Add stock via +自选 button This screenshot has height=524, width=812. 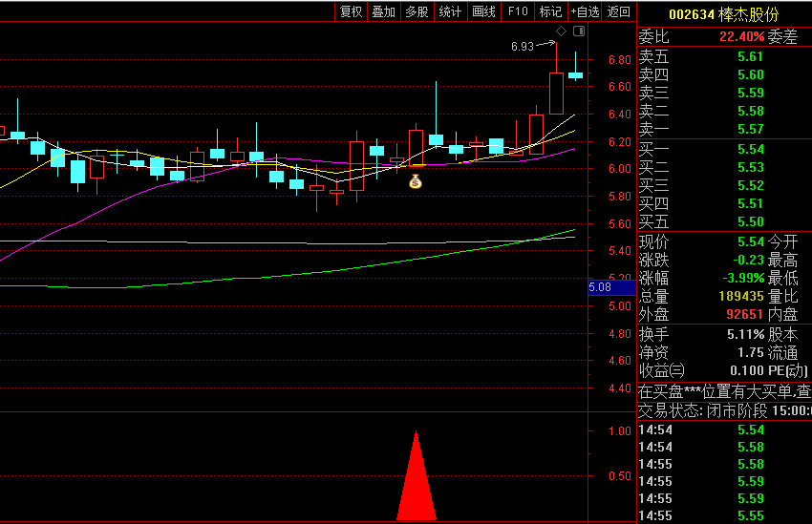pos(585,11)
